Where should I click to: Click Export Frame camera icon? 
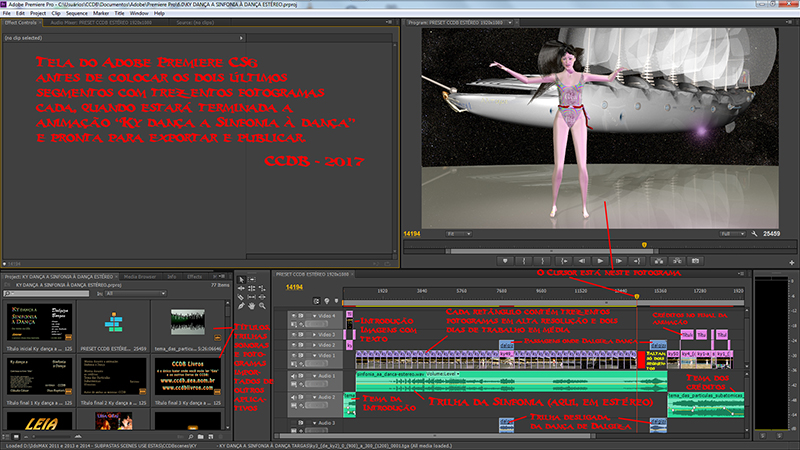pyautogui.click(x=695, y=261)
